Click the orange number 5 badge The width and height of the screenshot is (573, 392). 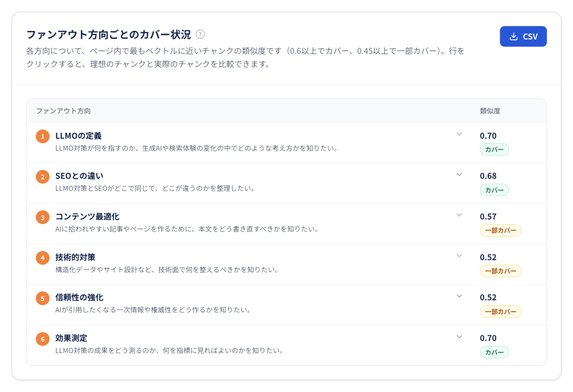click(x=43, y=298)
